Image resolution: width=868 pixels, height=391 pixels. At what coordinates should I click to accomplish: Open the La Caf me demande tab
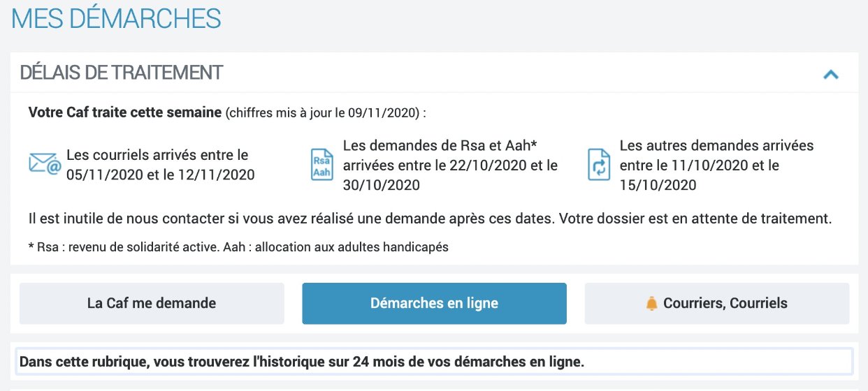coord(152,303)
